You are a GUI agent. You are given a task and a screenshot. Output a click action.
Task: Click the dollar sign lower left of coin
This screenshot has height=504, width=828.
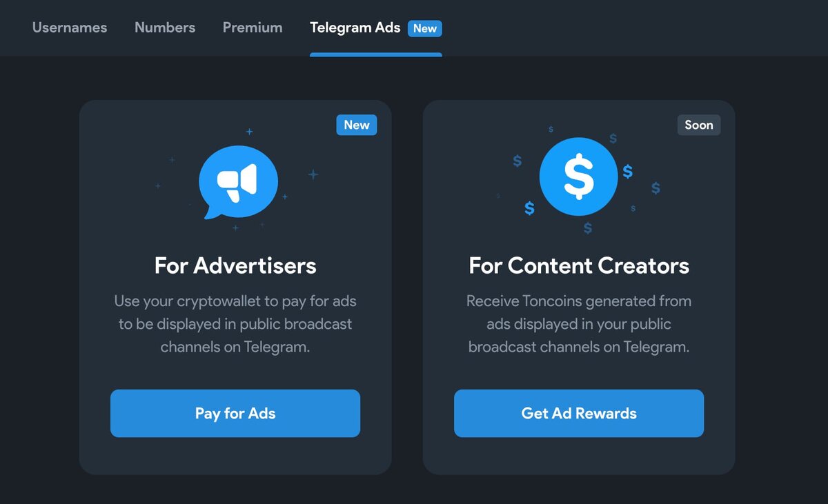coord(529,208)
